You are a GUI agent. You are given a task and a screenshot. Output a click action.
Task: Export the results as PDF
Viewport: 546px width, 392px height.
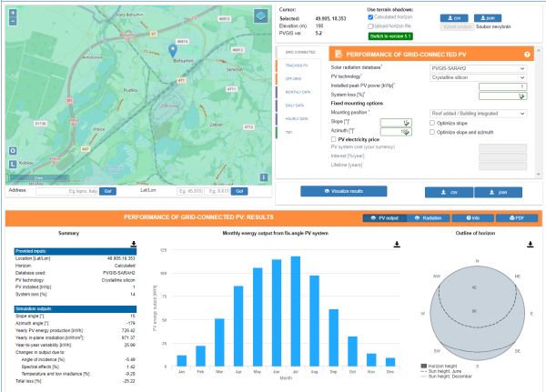(517, 218)
